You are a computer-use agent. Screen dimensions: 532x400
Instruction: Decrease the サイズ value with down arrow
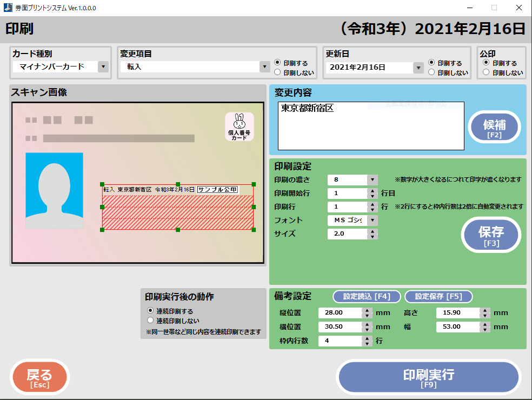pos(373,237)
